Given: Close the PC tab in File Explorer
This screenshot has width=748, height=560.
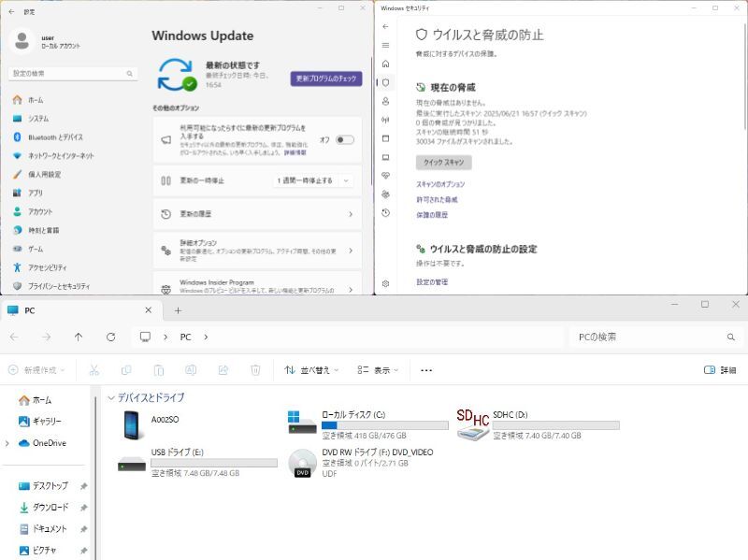Looking at the screenshot, I should (x=149, y=310).
